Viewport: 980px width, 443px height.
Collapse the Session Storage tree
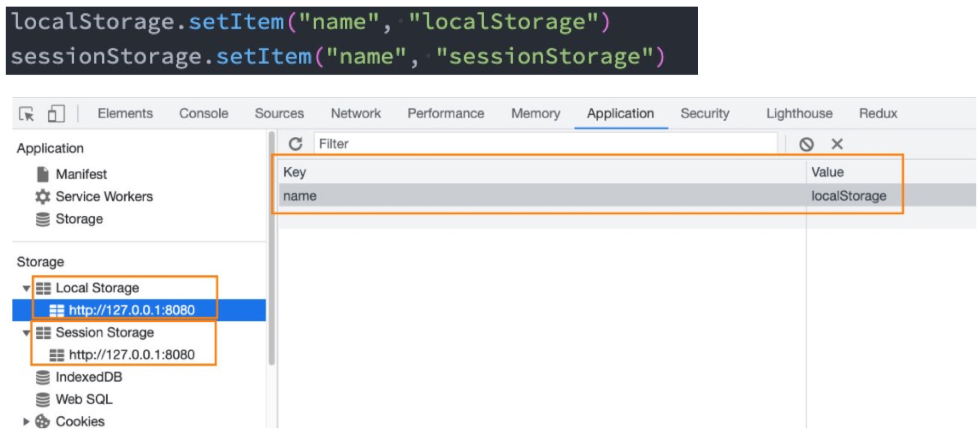pos(26,333)
